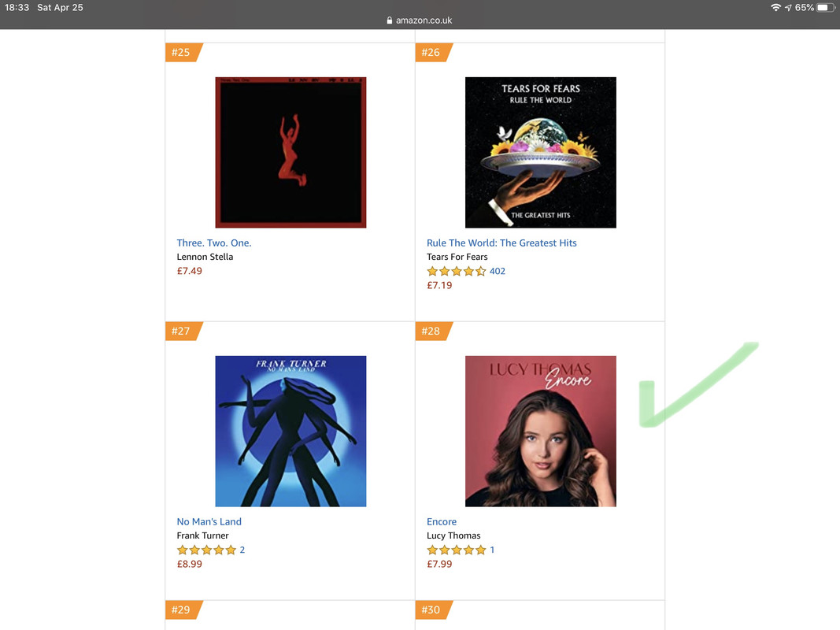Click the Encore album title link

tap(442, 521)
